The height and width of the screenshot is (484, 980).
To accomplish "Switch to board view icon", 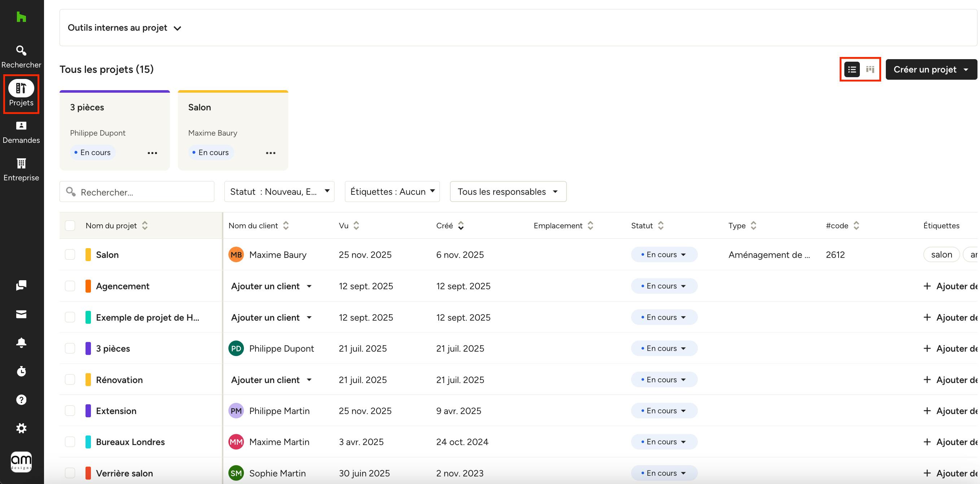I will point(870,69).
